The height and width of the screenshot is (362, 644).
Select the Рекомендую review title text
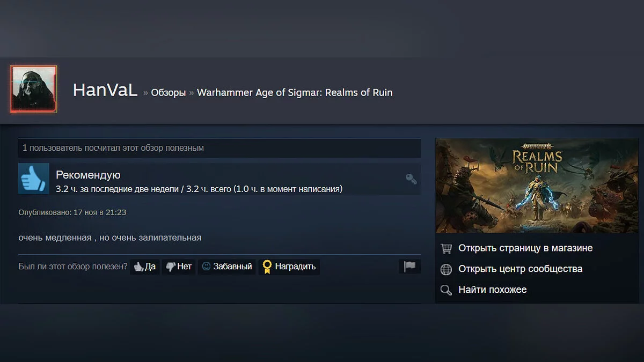(x=88, y=175)
